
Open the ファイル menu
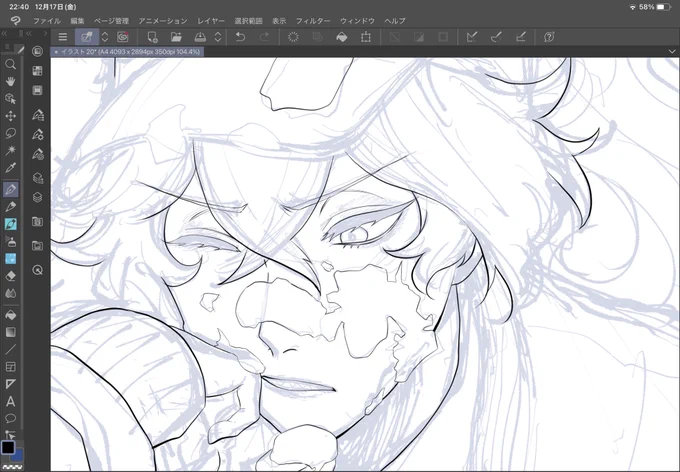[47, 21]
